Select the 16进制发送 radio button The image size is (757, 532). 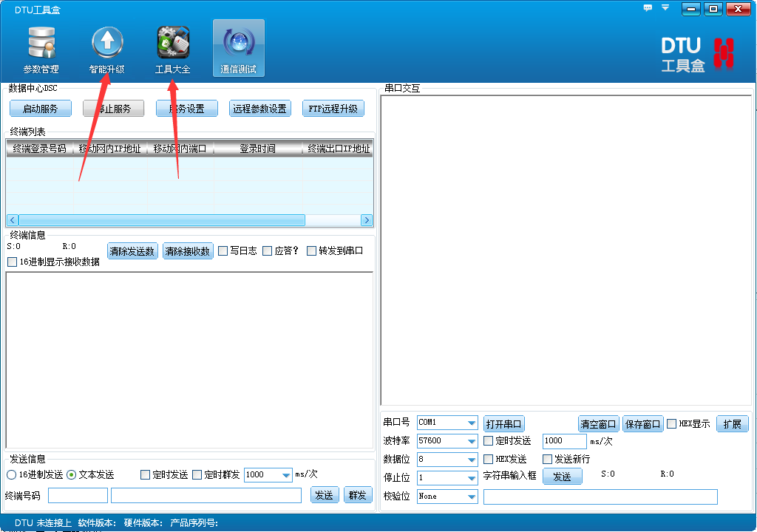[12, 475]
